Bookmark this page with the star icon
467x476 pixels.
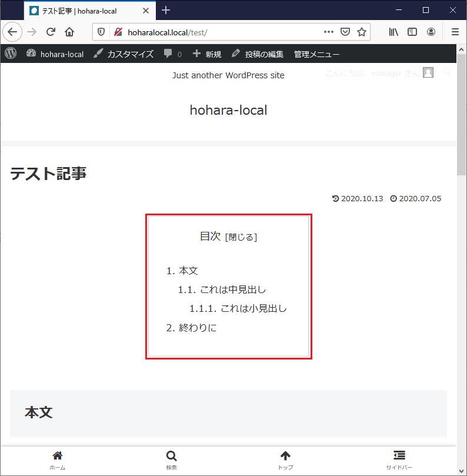click(x=362, y=32)
